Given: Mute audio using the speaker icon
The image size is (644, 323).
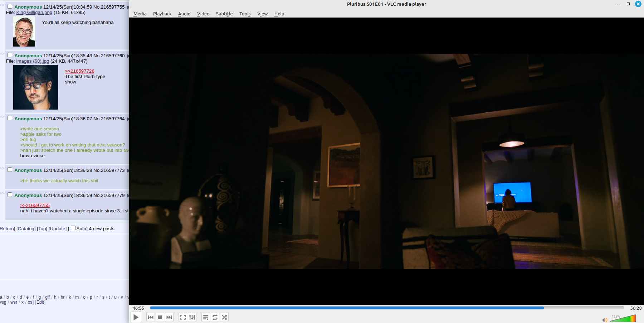Looking at the screenshot, I should tap(605, 320).
